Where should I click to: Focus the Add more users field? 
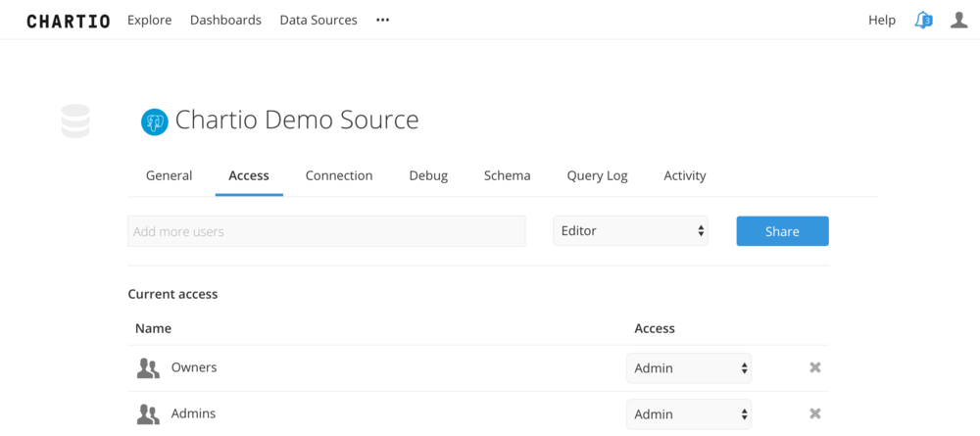click(x=326, y=231)
